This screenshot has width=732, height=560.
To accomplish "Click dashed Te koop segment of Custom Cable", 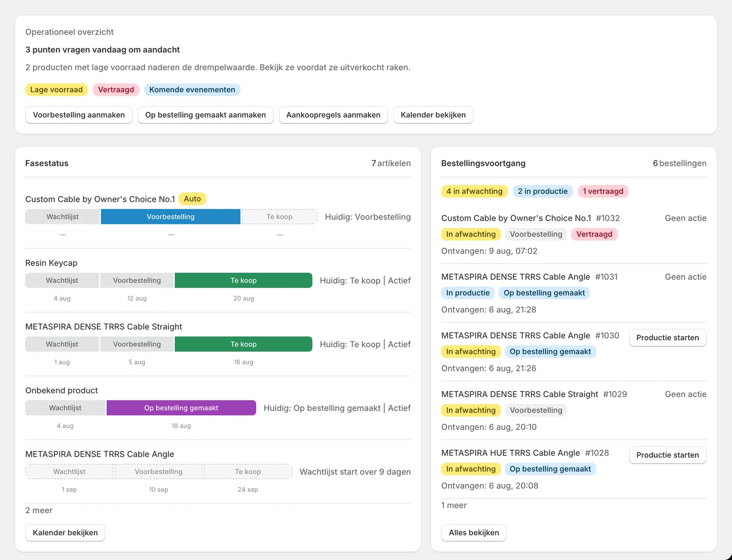I will 279,216.
